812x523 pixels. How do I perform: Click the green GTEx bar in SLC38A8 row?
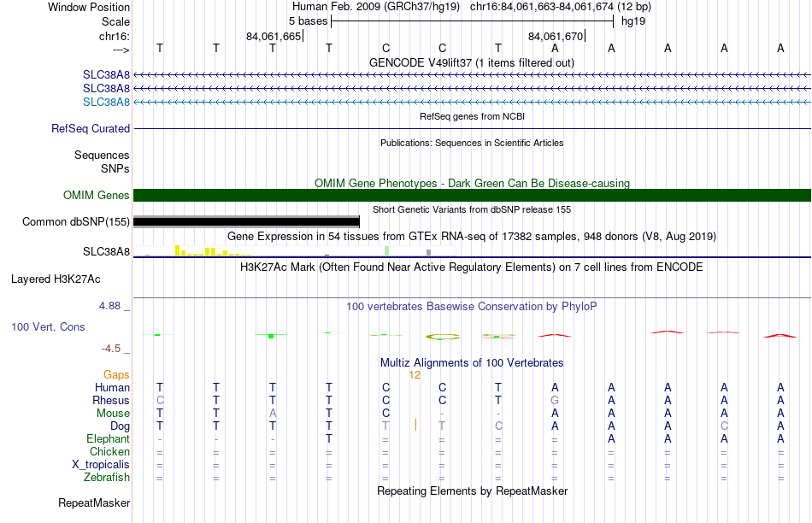point(386,250)
